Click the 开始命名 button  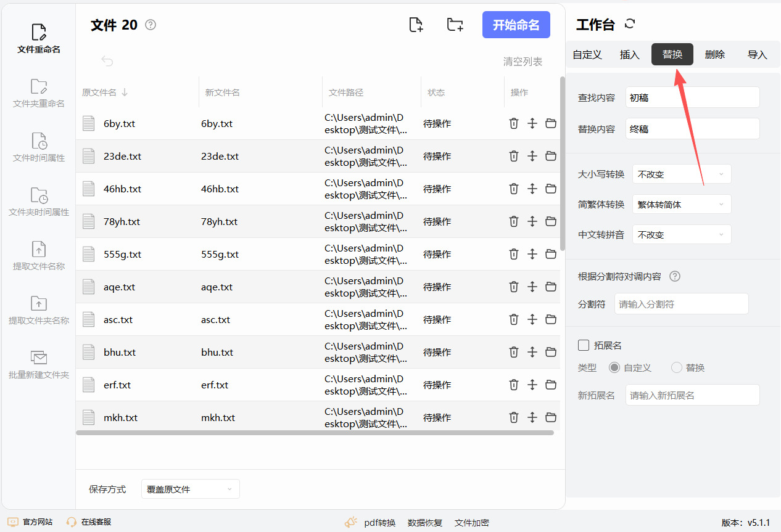[x=516, y=25]
